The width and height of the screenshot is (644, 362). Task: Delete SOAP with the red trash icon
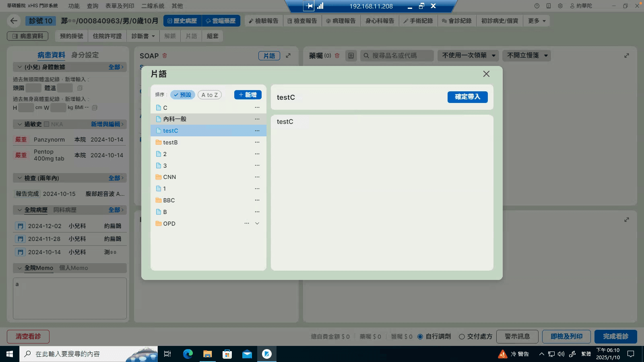165,56
